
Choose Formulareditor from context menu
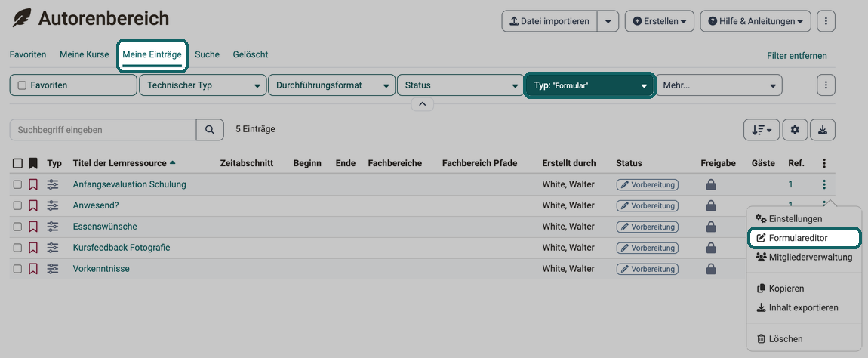pos(804,238)
